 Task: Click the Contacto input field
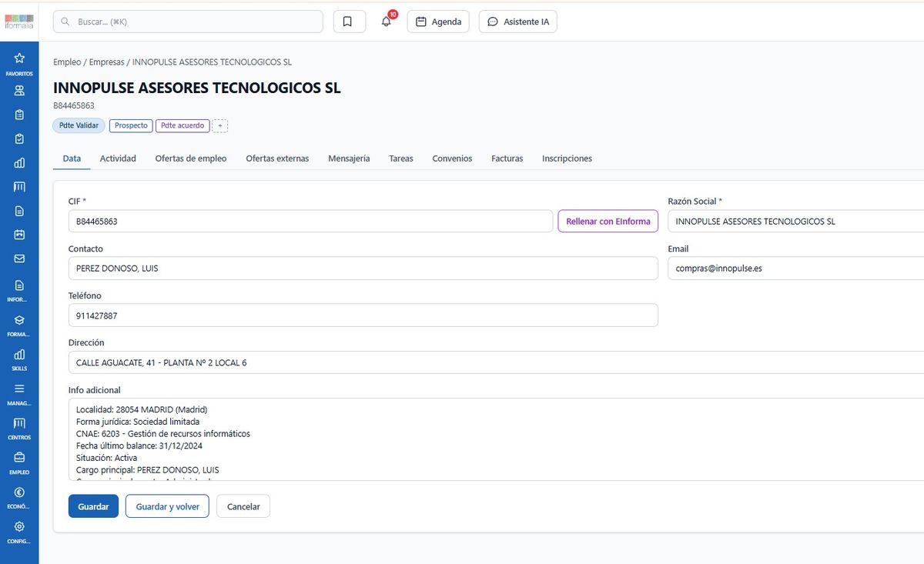(x=363, y=269)
